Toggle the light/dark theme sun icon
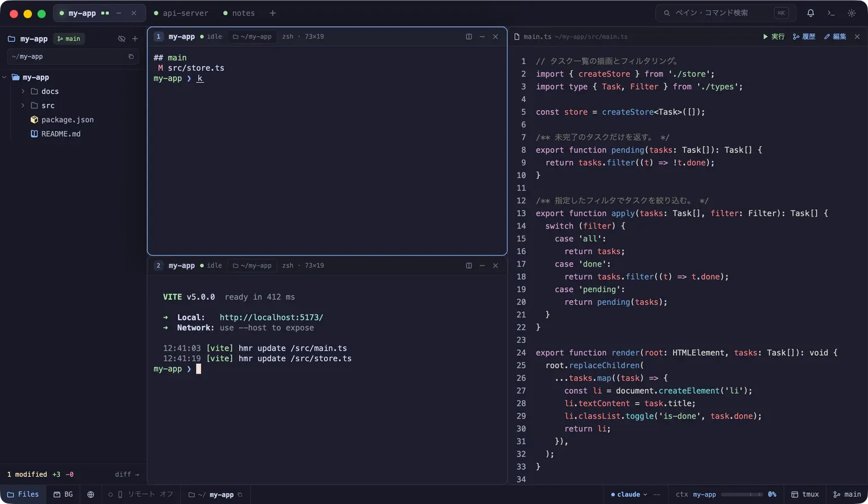This screenshot has height=504, width=868. pyautogui.click(x=852, y=13)
